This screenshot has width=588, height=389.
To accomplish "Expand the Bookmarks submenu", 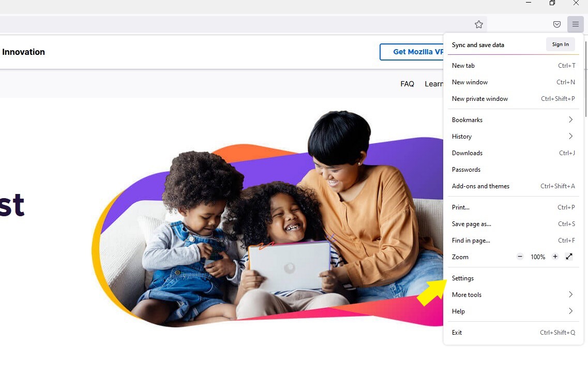I will coord(514,120).
